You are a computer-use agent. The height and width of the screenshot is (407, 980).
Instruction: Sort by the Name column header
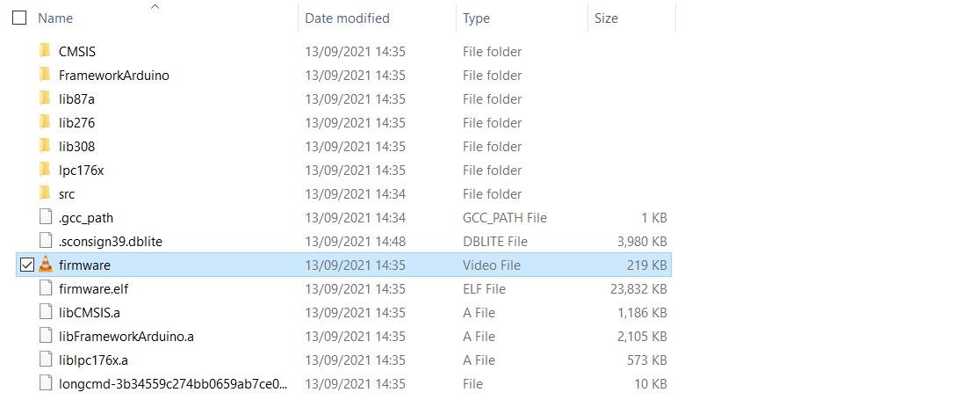(56, 18)
